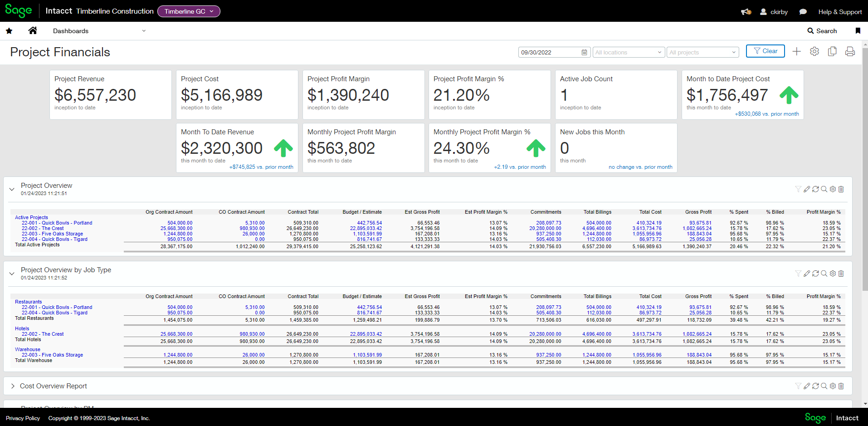Viewport: 868px width, 426px height.
Task: Open the Timberline GC entity dropdown
Action: point(189,11)
